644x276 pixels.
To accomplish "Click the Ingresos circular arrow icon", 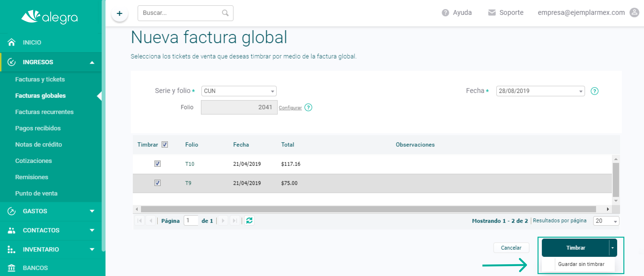I will [12, 62].
